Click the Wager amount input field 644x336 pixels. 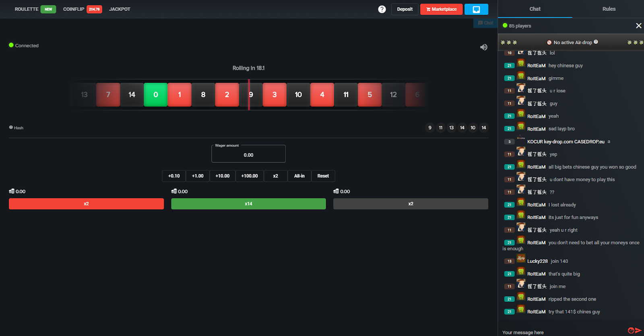248,155
